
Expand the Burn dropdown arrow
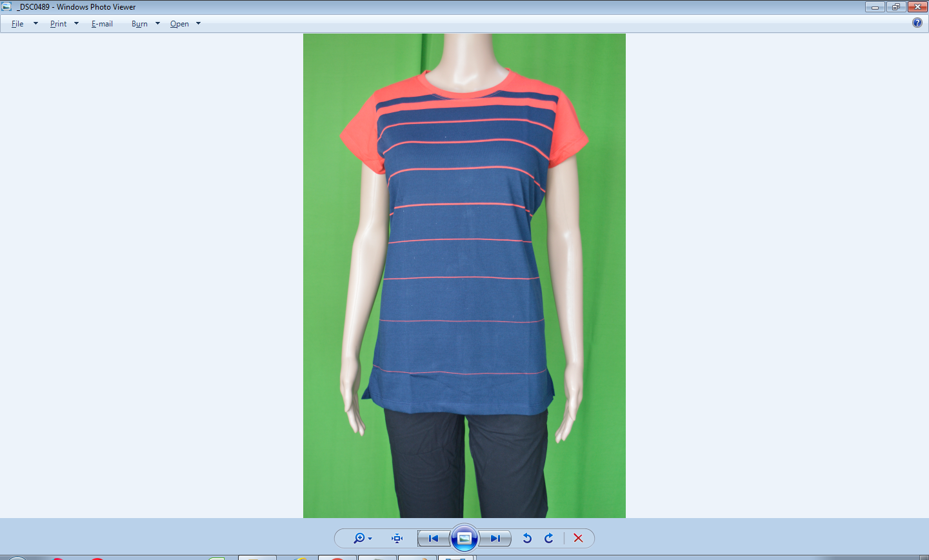tap(157, 24)
